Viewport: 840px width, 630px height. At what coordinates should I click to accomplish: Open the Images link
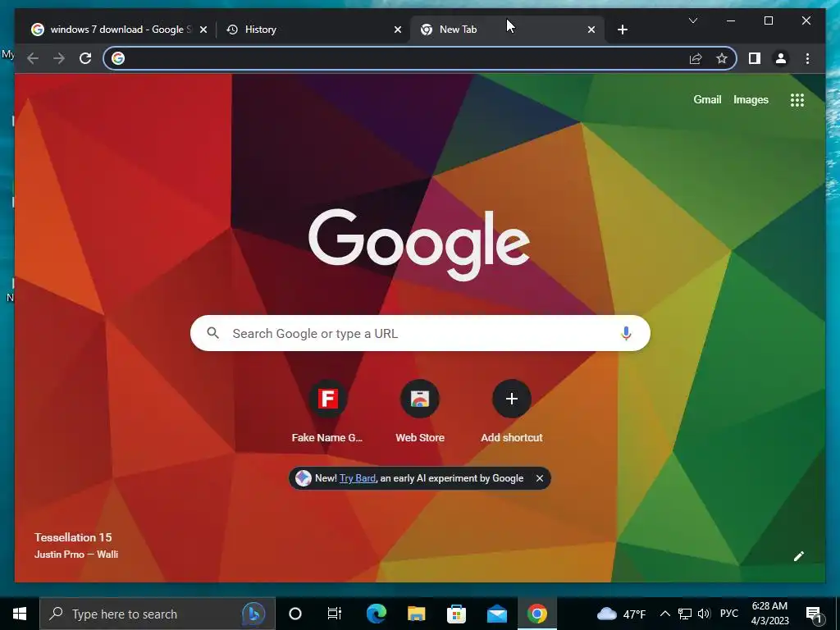[751, 99]
